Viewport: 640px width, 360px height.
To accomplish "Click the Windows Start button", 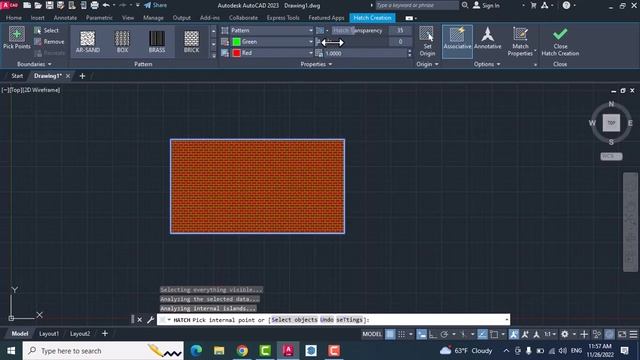I will pyautogui.click(x=11, y=351).
